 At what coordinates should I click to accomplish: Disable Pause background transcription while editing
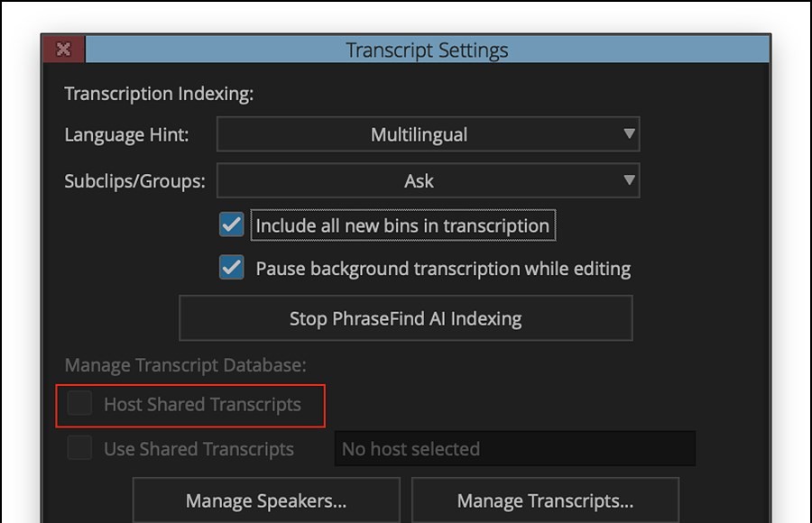[232, 268]
